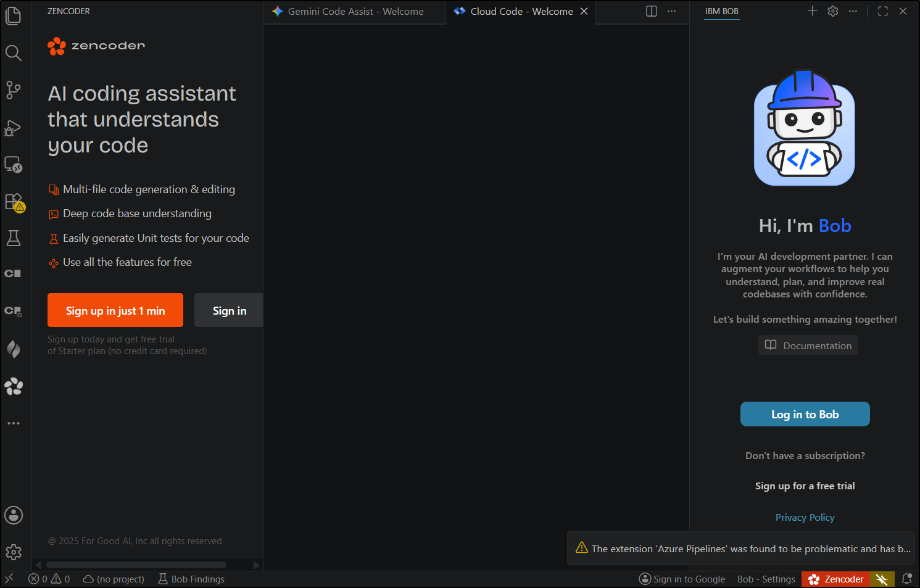Open IBM Bob panel settings gear
920x588 pixels.
tap(833, 11)
